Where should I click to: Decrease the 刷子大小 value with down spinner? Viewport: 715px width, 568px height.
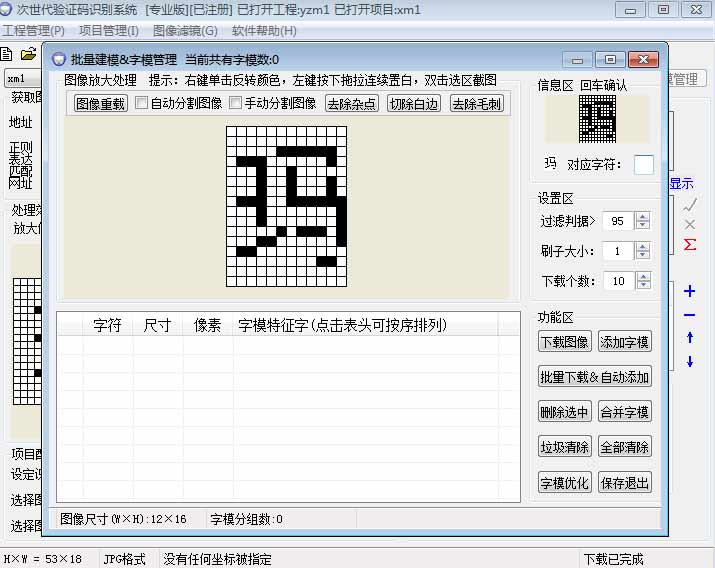point(642,256)
